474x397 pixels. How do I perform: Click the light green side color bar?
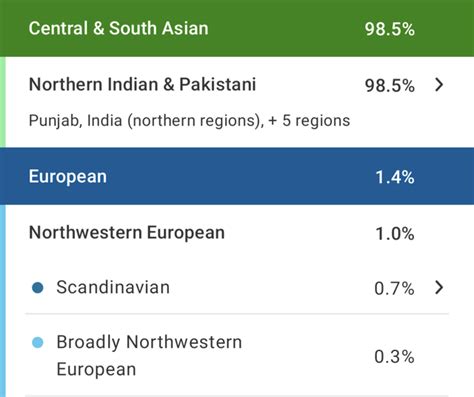[x=3, y=102]
